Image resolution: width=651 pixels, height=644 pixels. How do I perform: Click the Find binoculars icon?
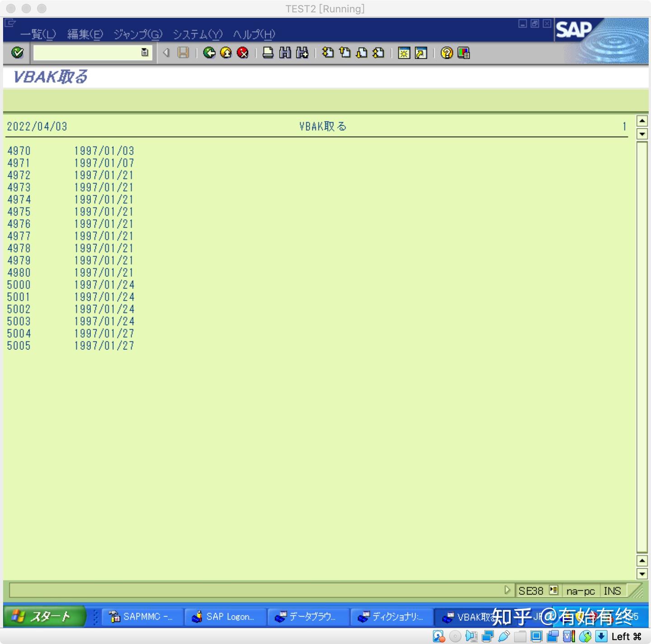click(285, 53)
